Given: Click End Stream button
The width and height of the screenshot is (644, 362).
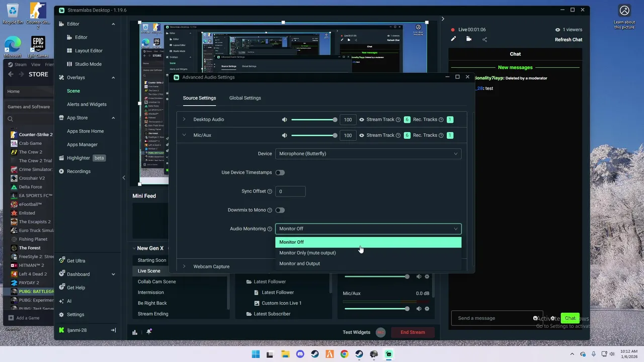Looking at the screenshot, I should coord(413,332).
